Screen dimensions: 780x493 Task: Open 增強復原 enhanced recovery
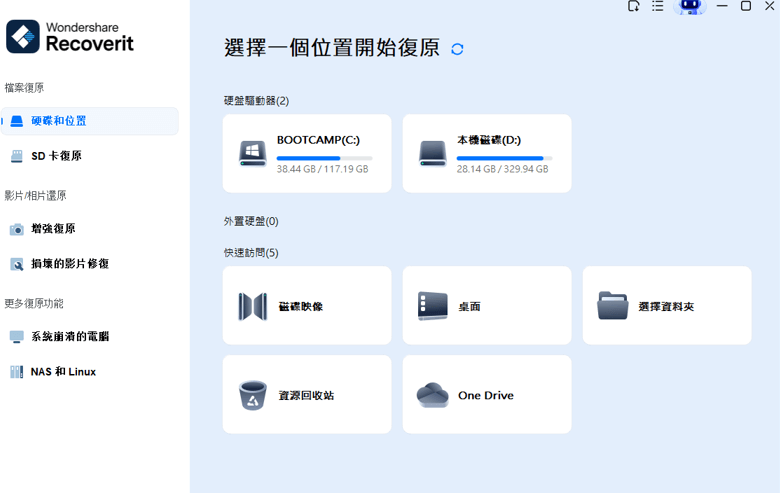click(53, 229)
